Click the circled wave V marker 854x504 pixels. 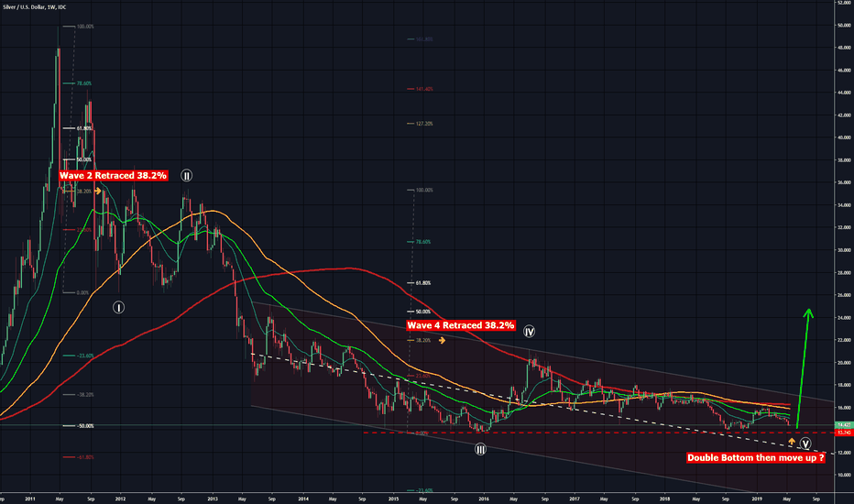click(x=805, y=444)
